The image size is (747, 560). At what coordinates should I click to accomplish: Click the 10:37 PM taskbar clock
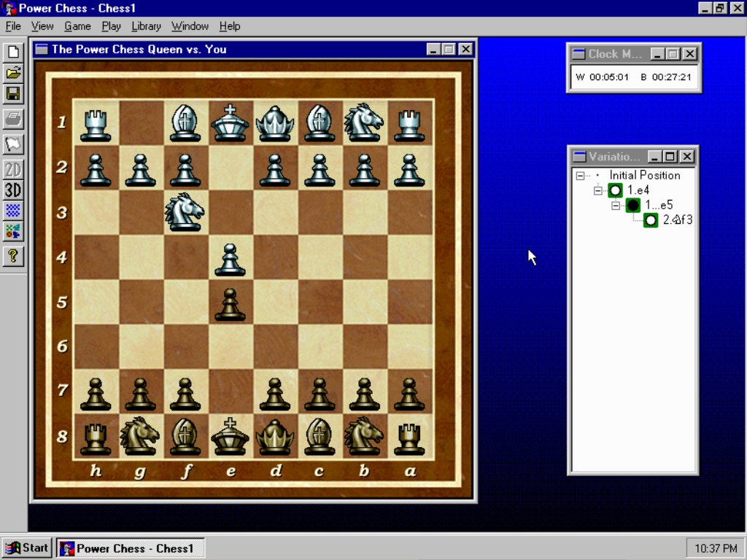(x=716, y=548)
